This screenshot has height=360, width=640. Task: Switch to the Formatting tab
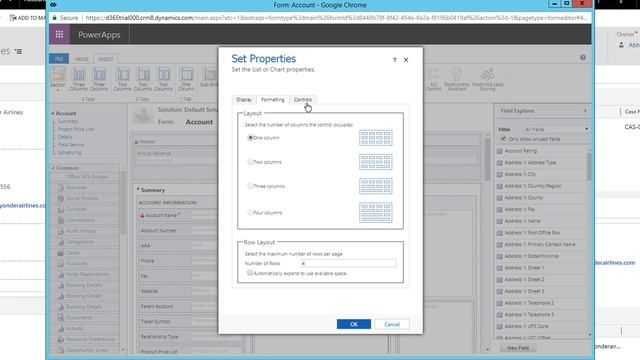(273, 100)
